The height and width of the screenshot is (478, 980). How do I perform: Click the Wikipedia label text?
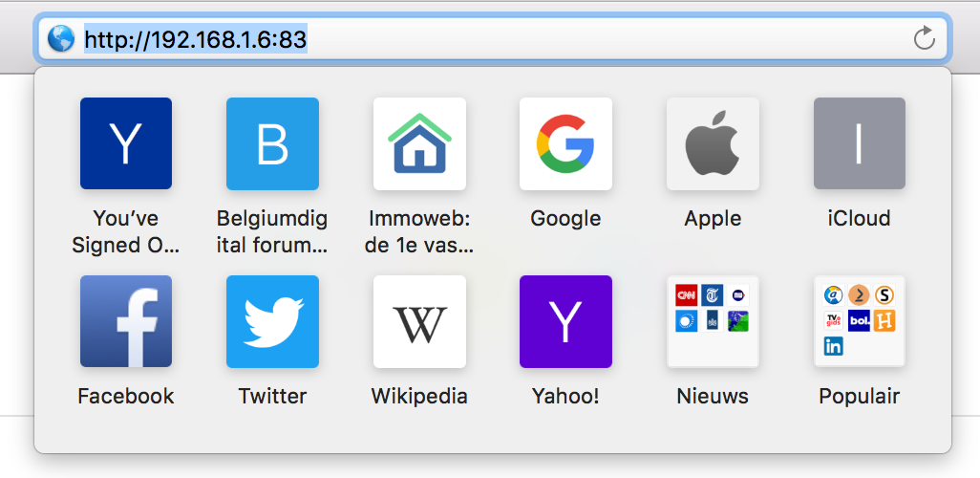tap(419, 396)
